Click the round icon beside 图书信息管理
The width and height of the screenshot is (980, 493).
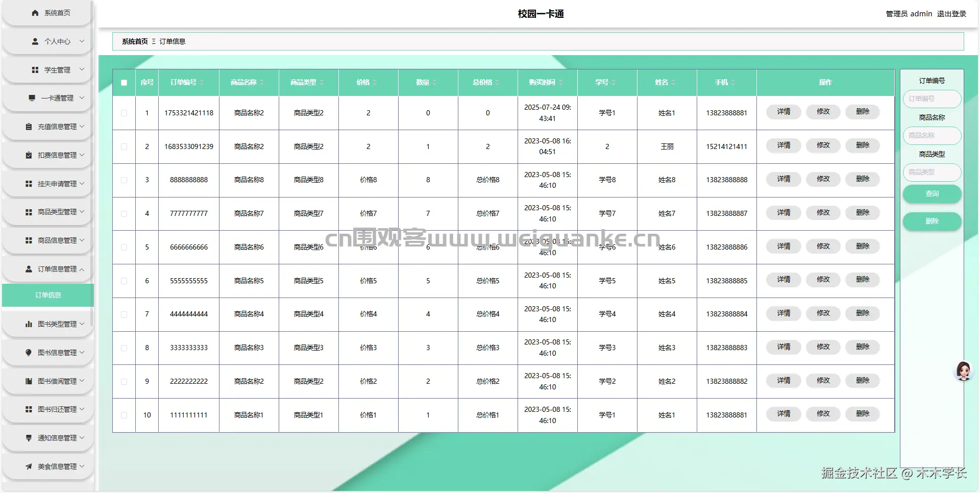click(x=29, y=353)
